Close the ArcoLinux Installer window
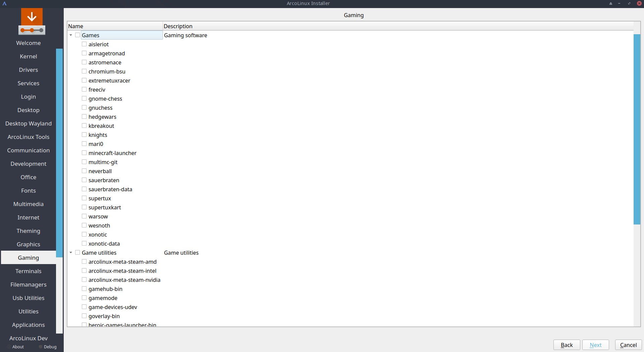The width and height of the screenshot is (644, 352). (x=639, y=3)
